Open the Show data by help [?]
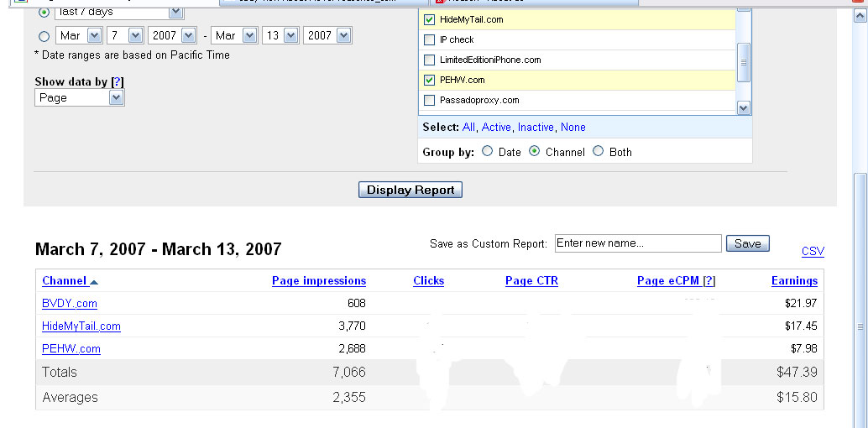The height and width of the screenshot is (428, 868). click(118, 81)
